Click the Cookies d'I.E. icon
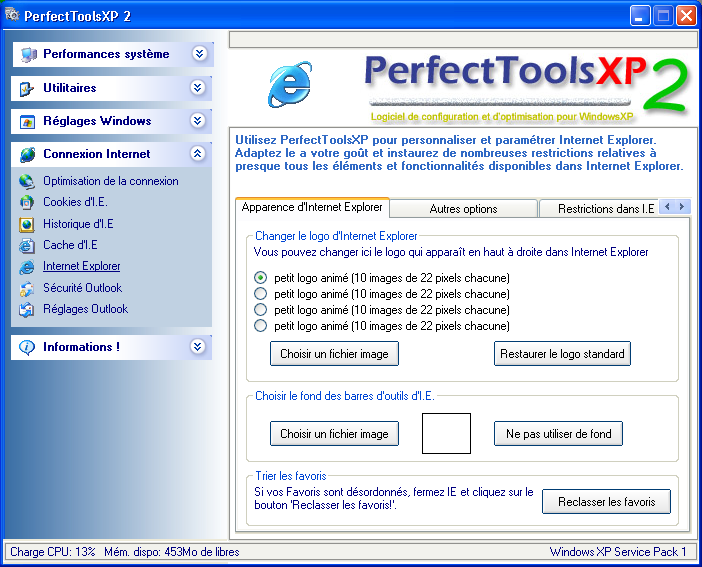 point(26,202)
